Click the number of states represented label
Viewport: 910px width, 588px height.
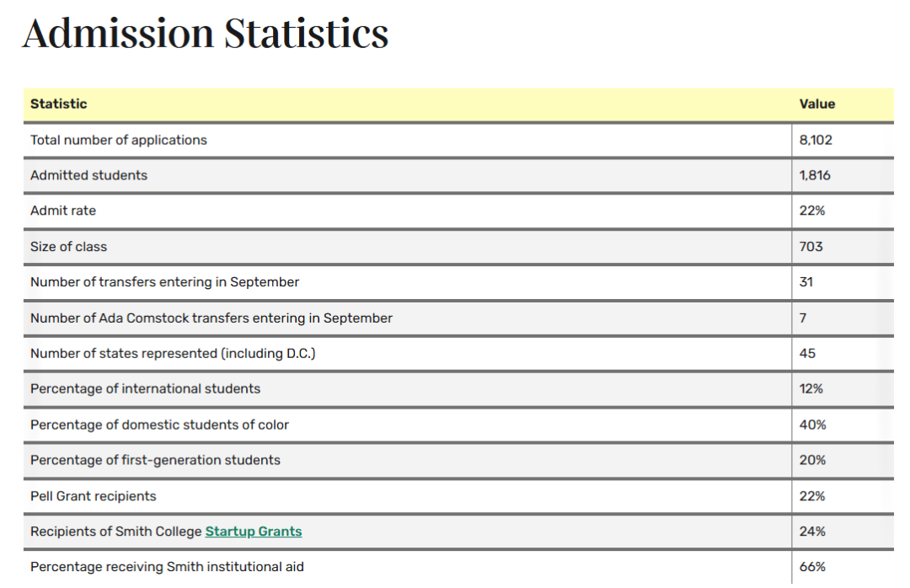coord(173,354)
